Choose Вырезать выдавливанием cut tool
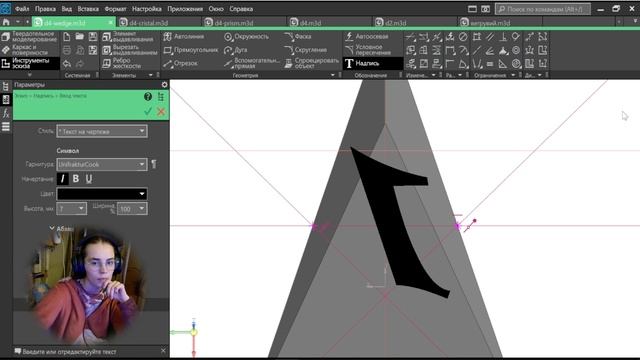Image resolution: width=640 pixels, height=360 pixels. [x=130, y=50]
